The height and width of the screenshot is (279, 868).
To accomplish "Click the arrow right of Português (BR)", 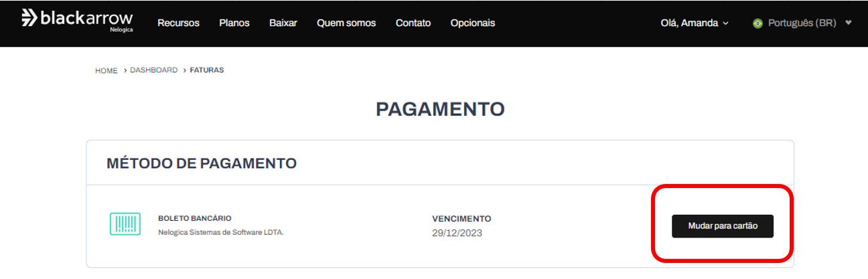I will point(849,23).
